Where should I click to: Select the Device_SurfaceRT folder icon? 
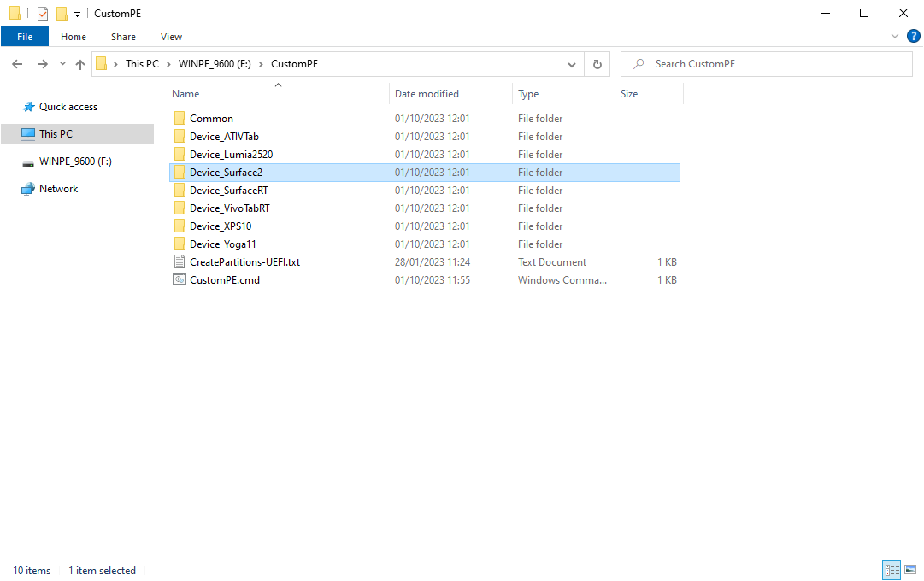pyautogui.click(x=180, y=191)
